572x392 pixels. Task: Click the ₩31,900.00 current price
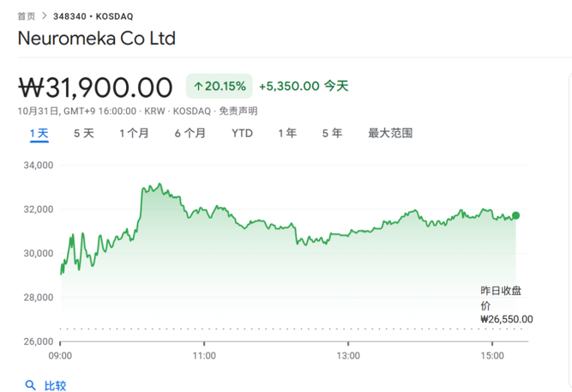pos(96,87)
